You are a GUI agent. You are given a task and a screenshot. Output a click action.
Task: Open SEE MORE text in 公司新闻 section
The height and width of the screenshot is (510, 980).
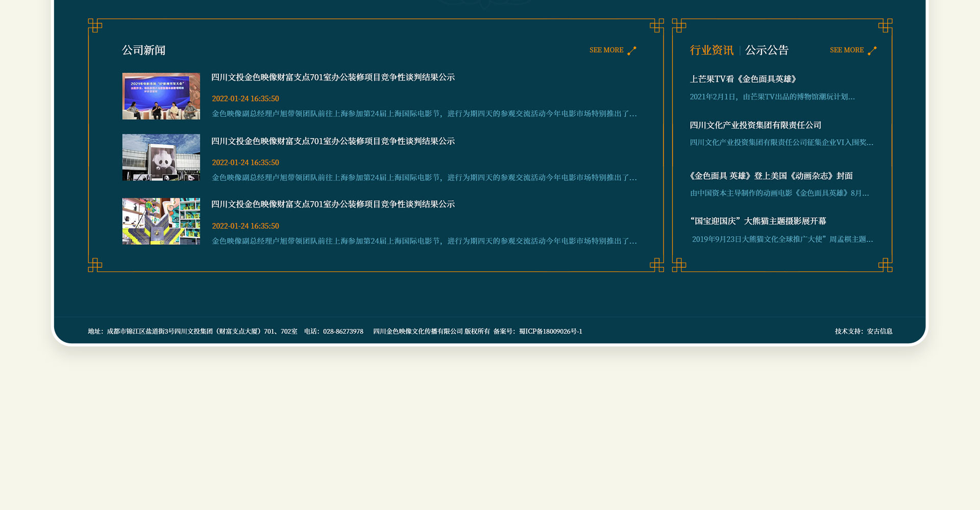[606, 50]
